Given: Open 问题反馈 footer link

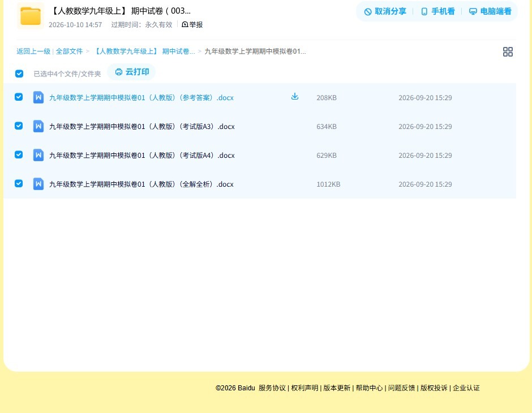Looking at the screenshot, I should 401,388.
